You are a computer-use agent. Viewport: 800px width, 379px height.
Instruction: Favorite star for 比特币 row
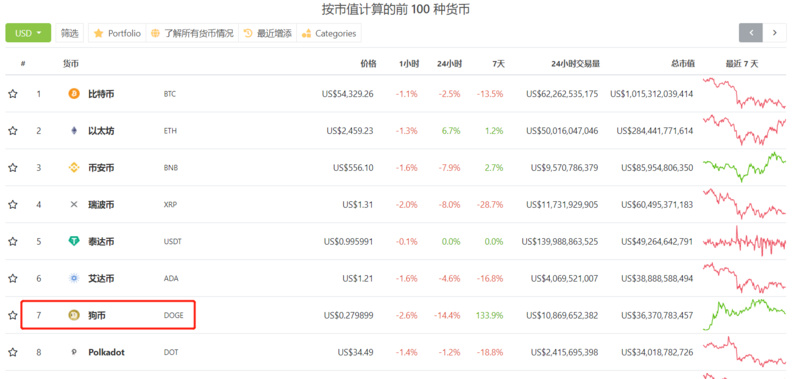[x=13, y=94]
